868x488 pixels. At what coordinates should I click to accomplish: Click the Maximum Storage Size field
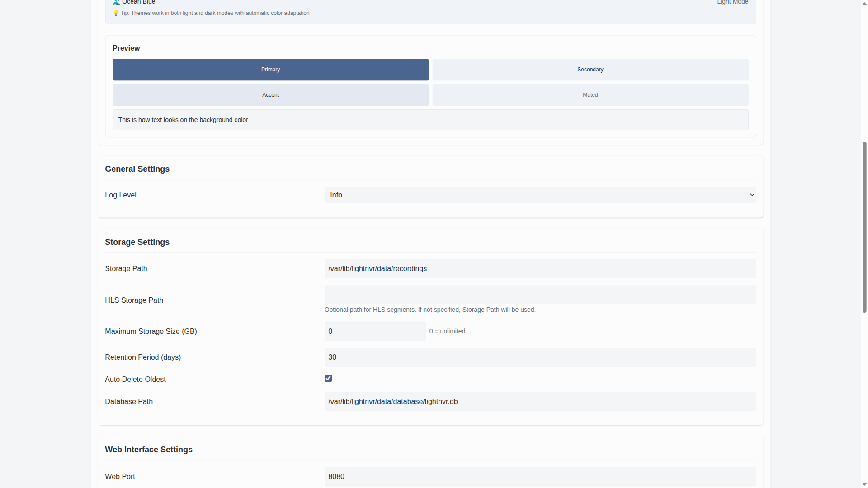click(375, 332)
